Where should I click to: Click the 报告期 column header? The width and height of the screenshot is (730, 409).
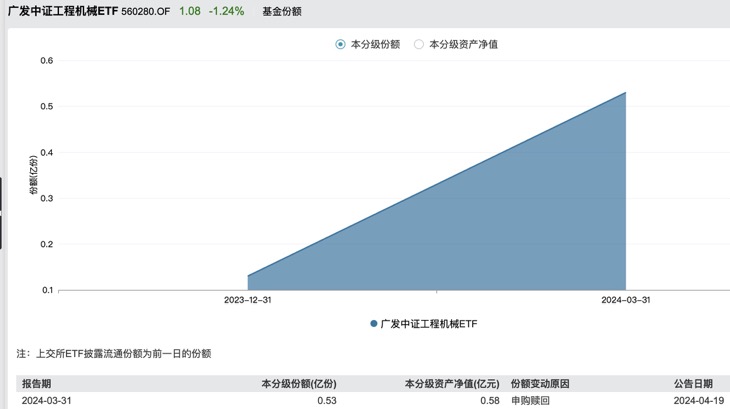click(x=36, y=384)
